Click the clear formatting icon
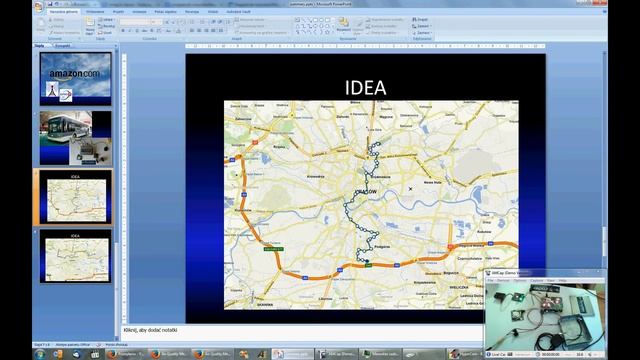Image resolution: width=640 pixels, height=360 pixels. pos(182,22)
